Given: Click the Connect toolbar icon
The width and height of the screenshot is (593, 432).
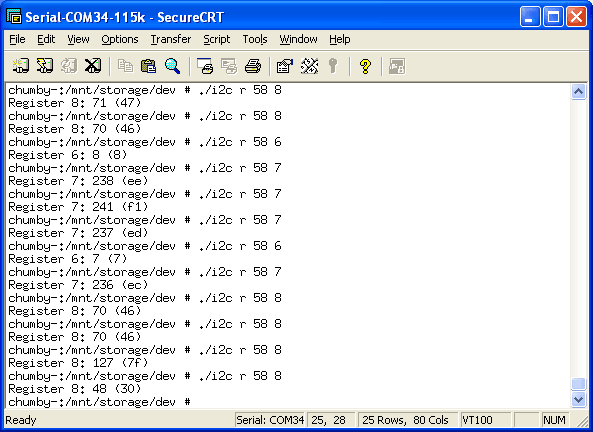Looking at the screenshot, I should 21,66.
